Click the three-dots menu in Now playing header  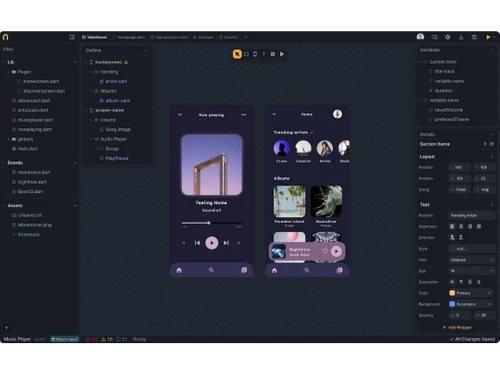click(244, 115)
